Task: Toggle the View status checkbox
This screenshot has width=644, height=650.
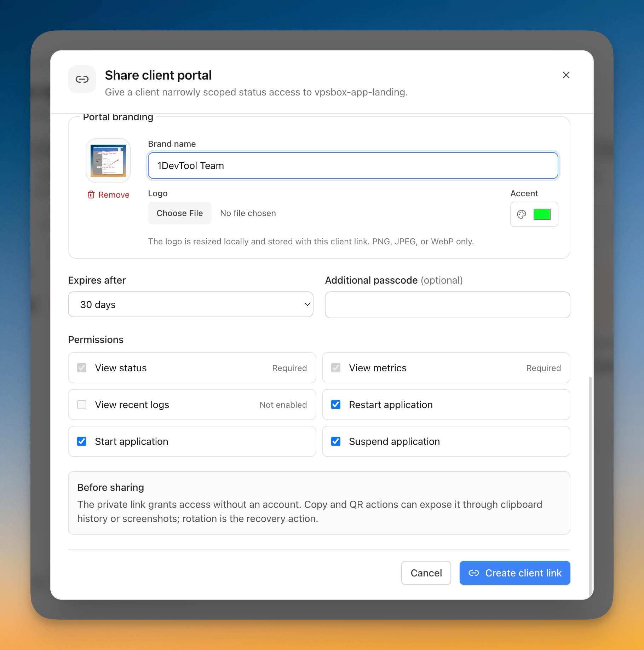Action: [x=82, y=368]
